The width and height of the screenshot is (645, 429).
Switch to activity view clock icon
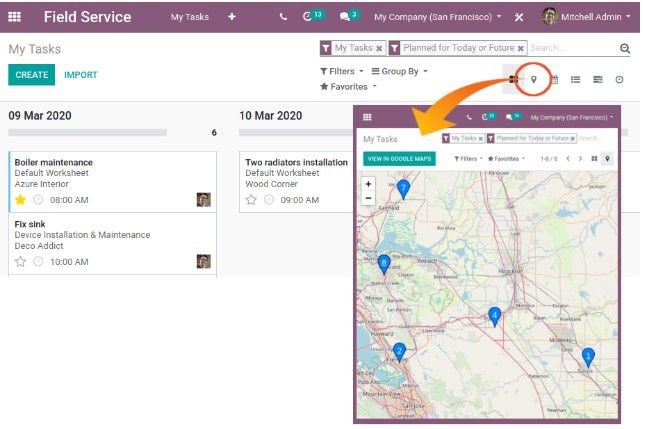619,79
